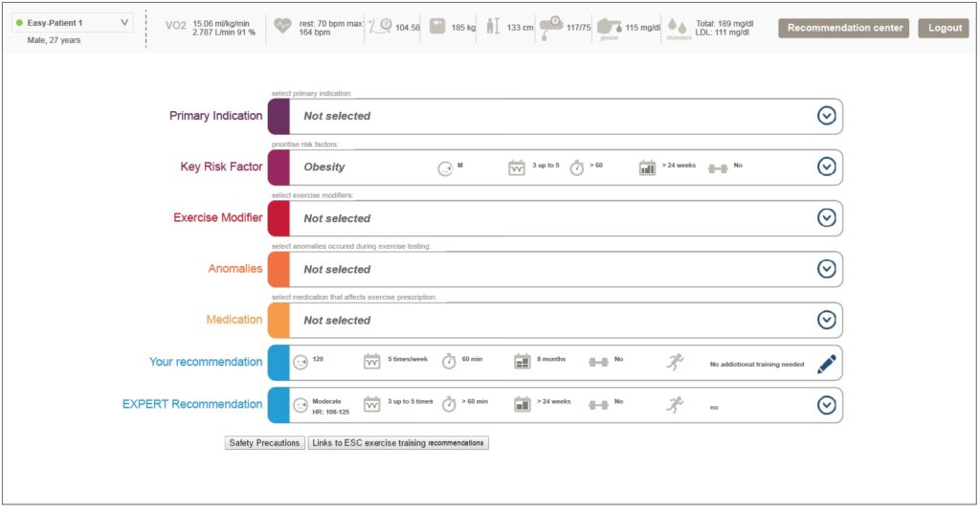Click the stopwatch icon in Key Risk Factor row
The height and width of the screenshot is (516, 980).
[x=577, y=168]
